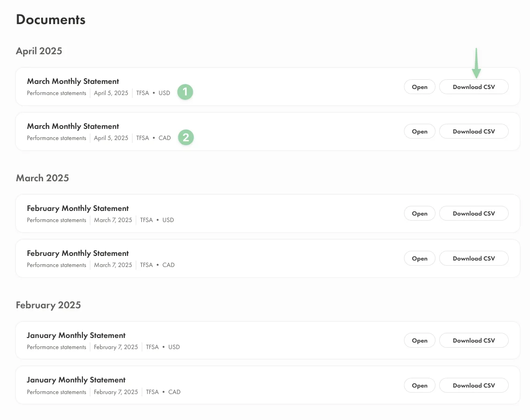This screenshot has width=530, height=420.
Task: Click 'Performance statements' label in January USD row
Action: tap(57, 347)
